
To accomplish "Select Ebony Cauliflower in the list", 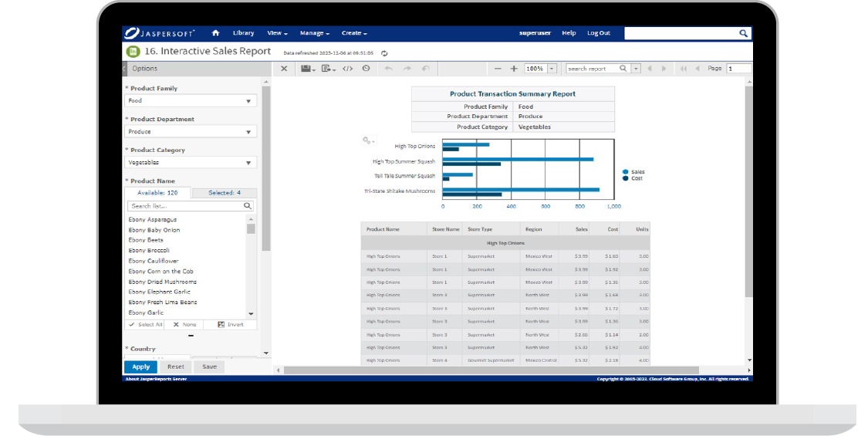I will pyautogui.click(x=154, y=261).
